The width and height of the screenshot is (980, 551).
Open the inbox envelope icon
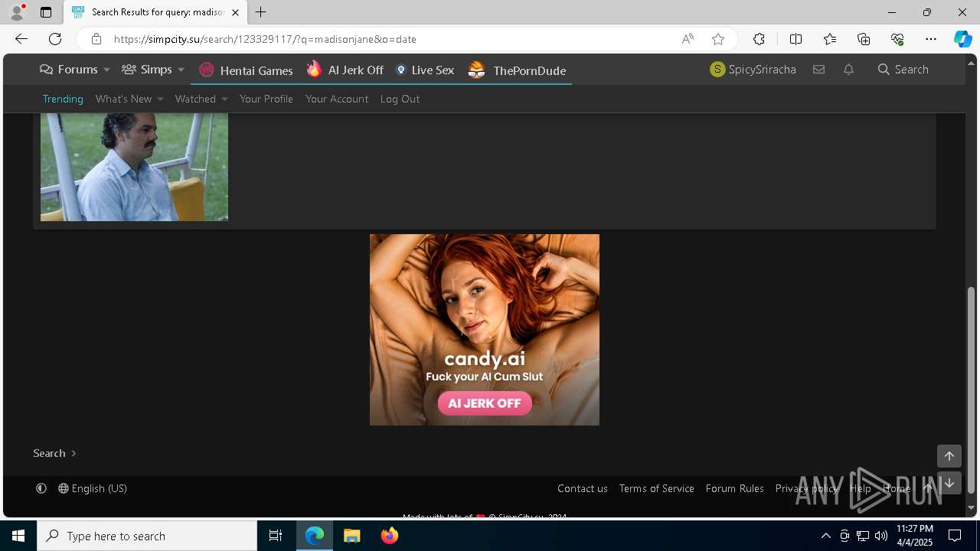tap(818, 70)
